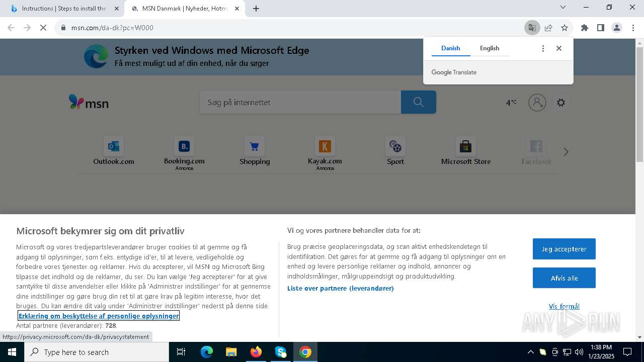Open Task View on the taskbar
This screenshot has width=644, height=362.
tap(181, 352)
